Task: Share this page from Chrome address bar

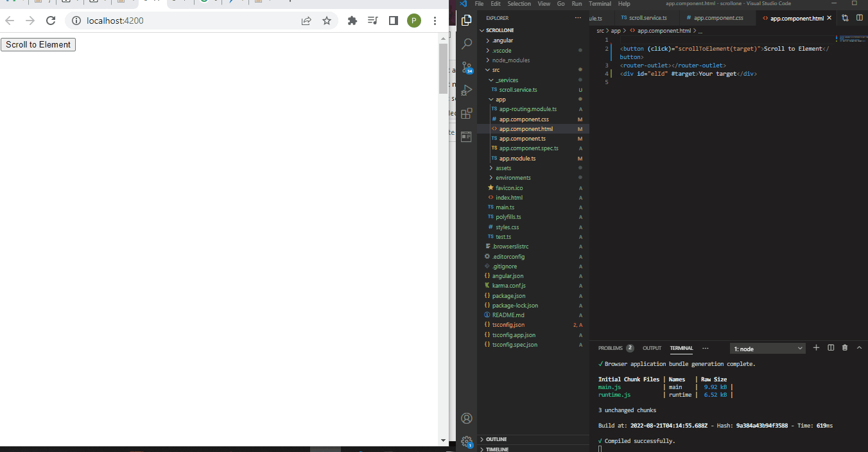Action: (306, 21)
